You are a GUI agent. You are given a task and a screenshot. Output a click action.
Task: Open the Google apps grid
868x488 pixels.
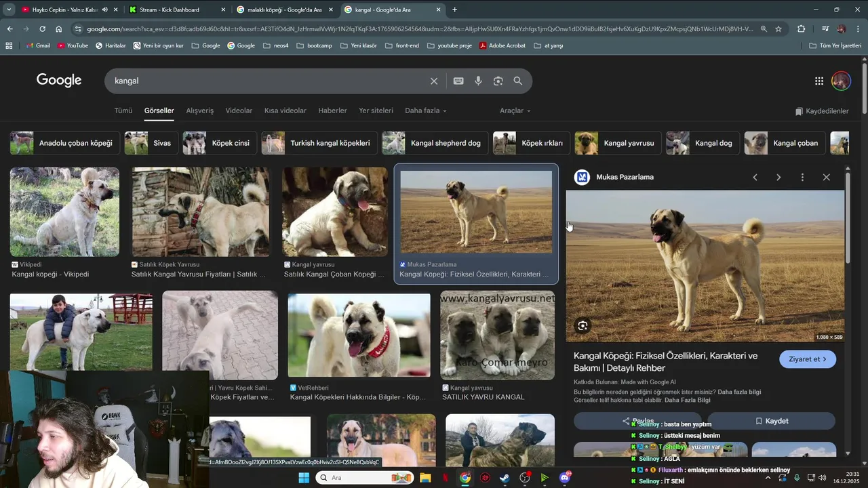point(819,81)
